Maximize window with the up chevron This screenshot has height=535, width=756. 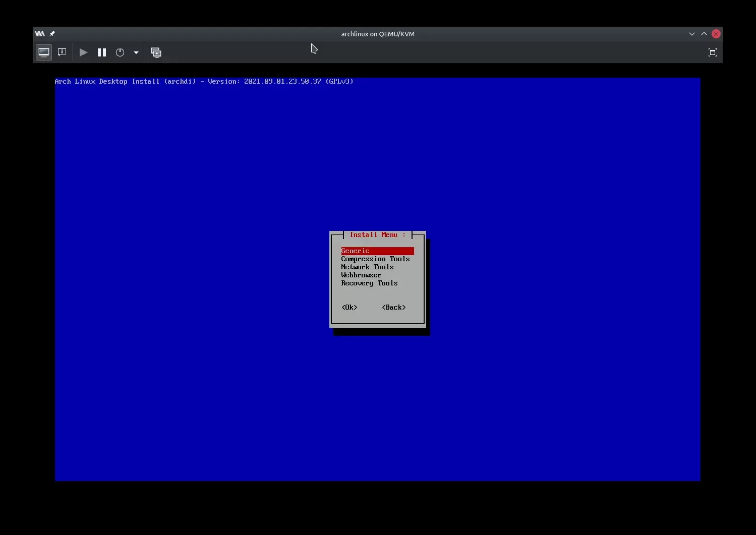[x=704, y=34]
